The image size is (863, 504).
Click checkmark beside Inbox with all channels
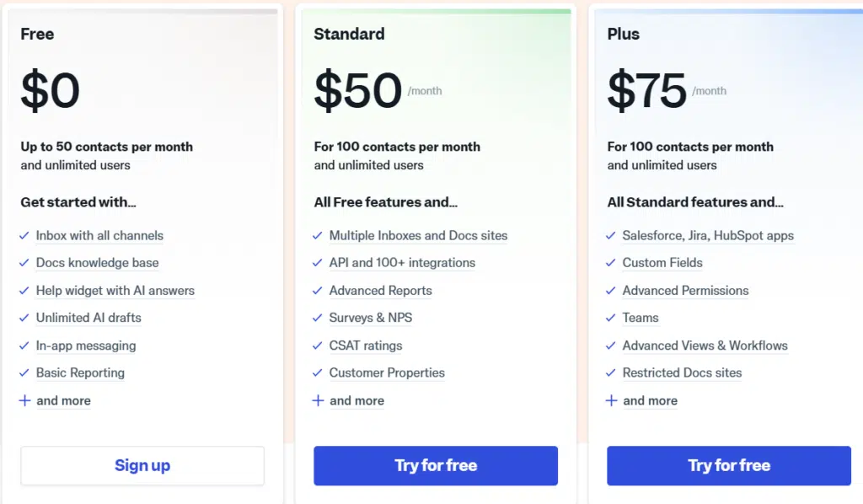(x=24, y=236)
